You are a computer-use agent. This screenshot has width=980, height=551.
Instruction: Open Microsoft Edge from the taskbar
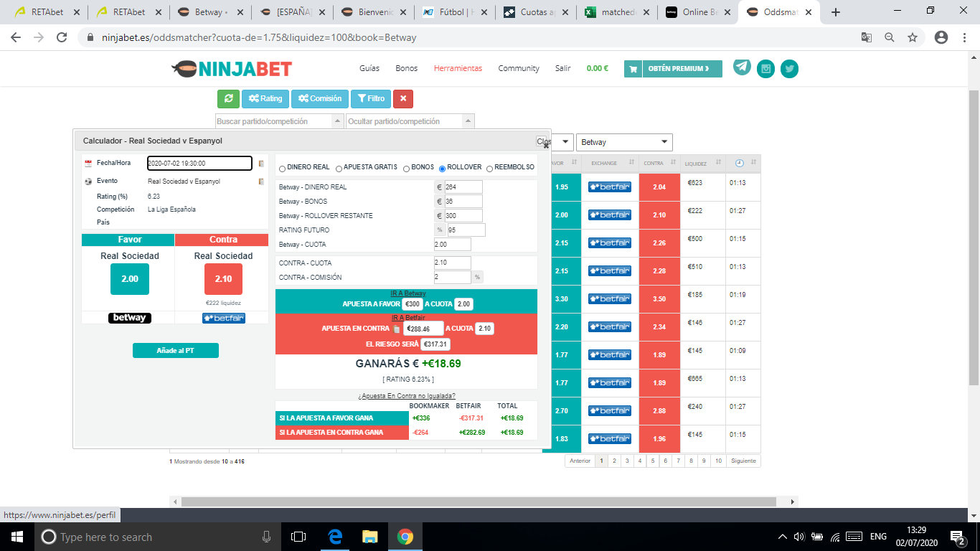[x=335, y=537]
